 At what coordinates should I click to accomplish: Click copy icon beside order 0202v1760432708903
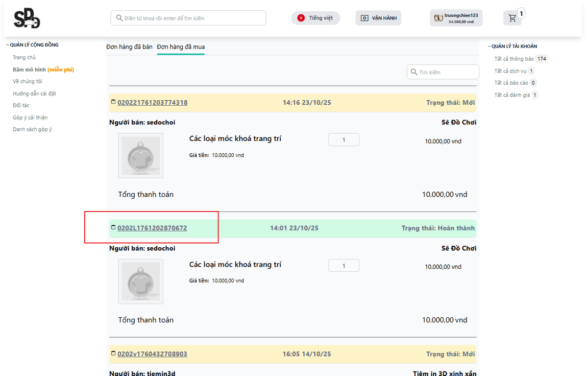coord(114,353)
